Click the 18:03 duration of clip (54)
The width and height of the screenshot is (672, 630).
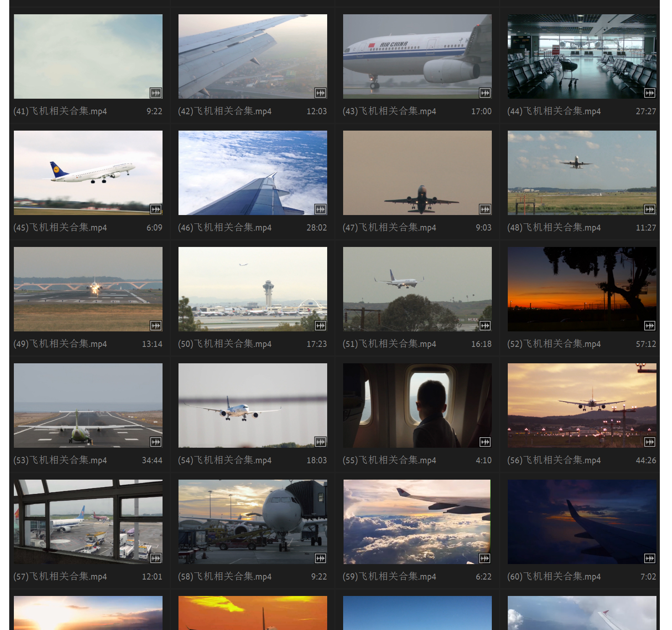point(317,460)
